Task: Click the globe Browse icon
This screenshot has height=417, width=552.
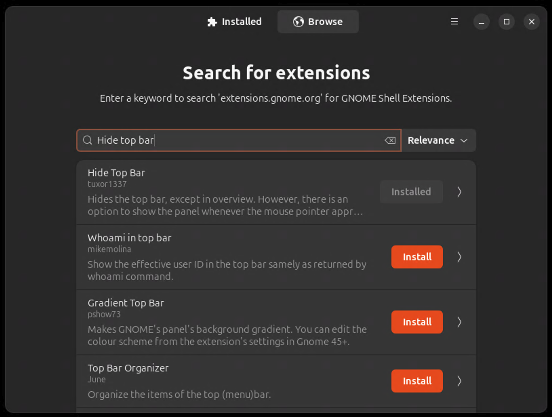Action: (x=298, y=22)
